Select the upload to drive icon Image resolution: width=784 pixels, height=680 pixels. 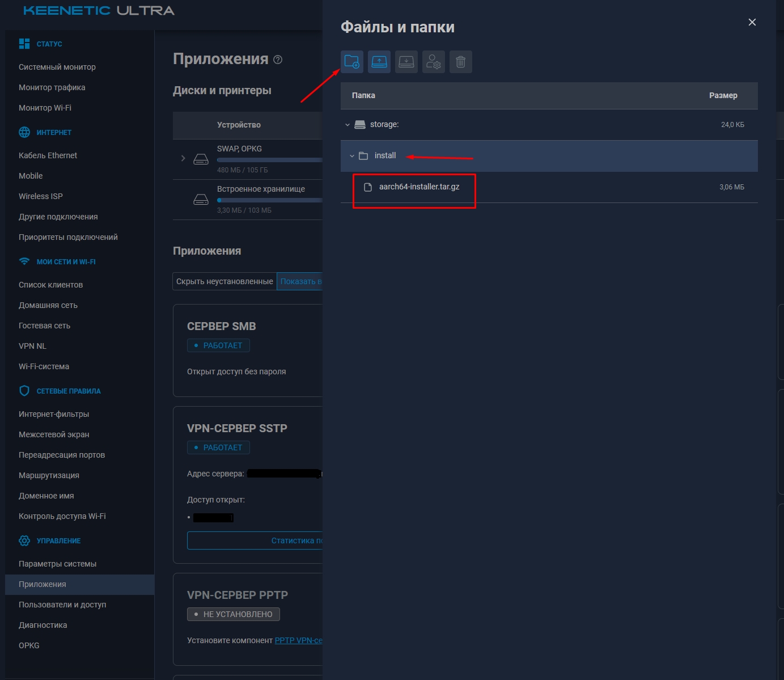pyautogui.click(x=379, y=62)
